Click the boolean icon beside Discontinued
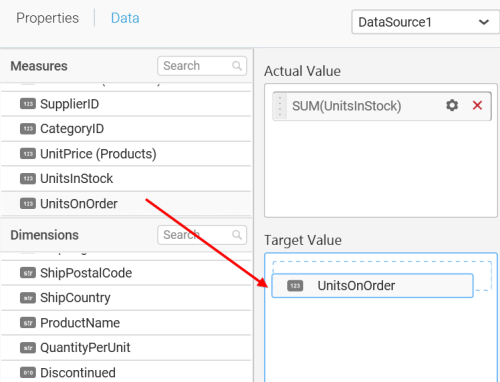This screenshot has height=382, width=500. pos(28,373)
